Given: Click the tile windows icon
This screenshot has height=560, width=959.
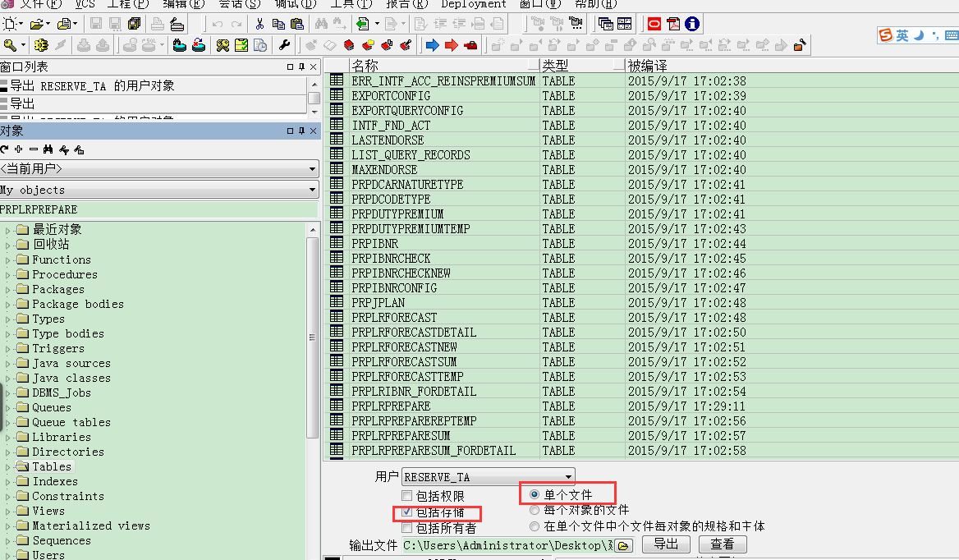Looking at the screenshot, I should pyautogui.click(x=625, y=24).
